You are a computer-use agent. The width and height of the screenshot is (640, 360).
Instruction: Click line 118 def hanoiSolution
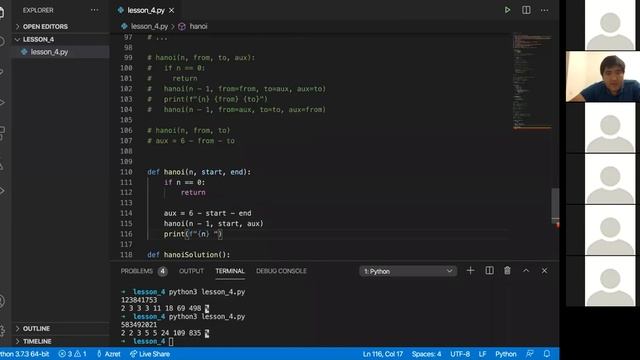189,255
